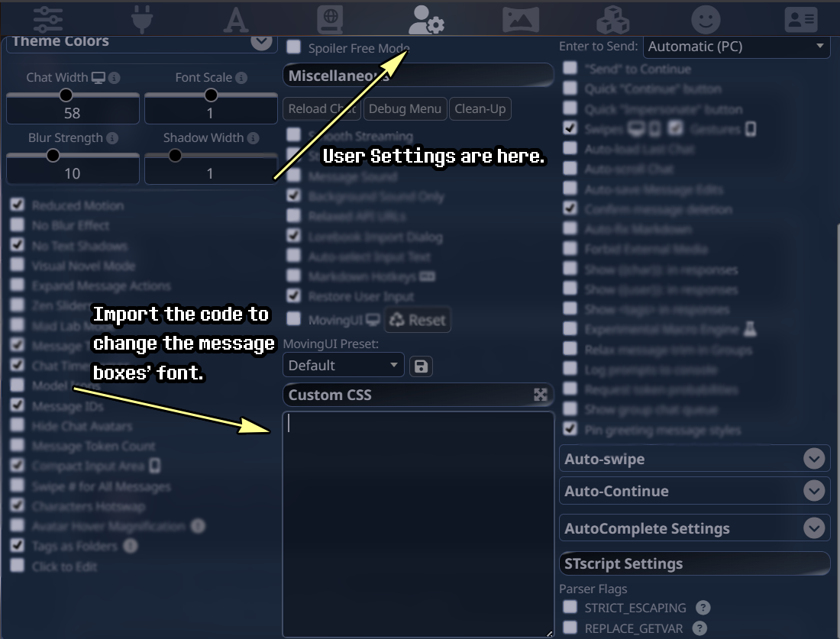Open AI Response Configuration sliders icon
This screenshot has height=639, width=840.
[x=47, y=19]
